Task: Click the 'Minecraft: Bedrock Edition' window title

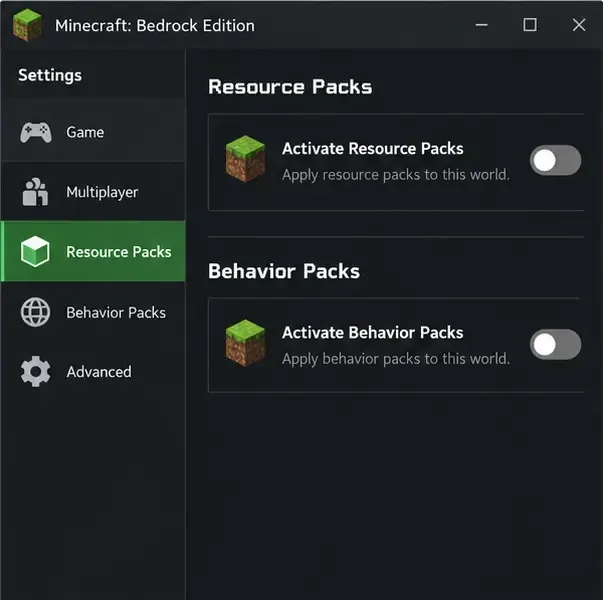Action: coord(155,26)
